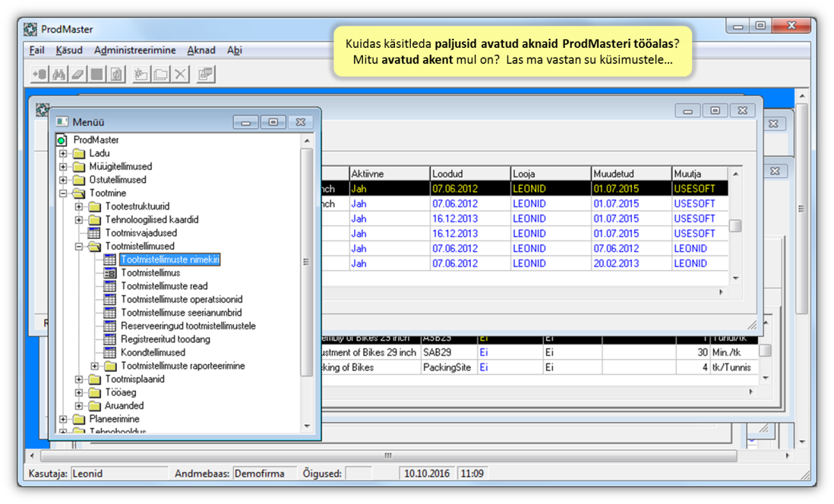Expand the Müügitellimused tree node
The height and width of the screenshot is (504, 834).
63,166
